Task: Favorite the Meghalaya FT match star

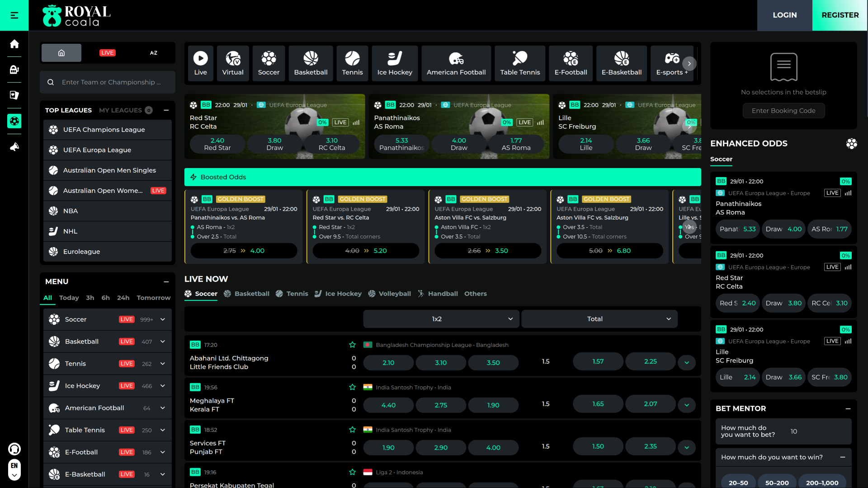Action: tap(353, 387)
